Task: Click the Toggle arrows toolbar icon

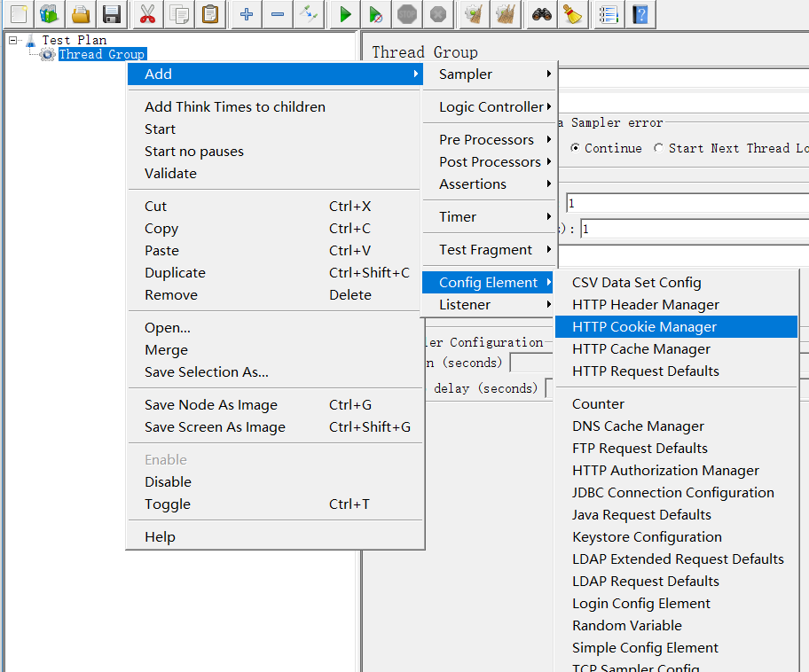Action: 309,14
